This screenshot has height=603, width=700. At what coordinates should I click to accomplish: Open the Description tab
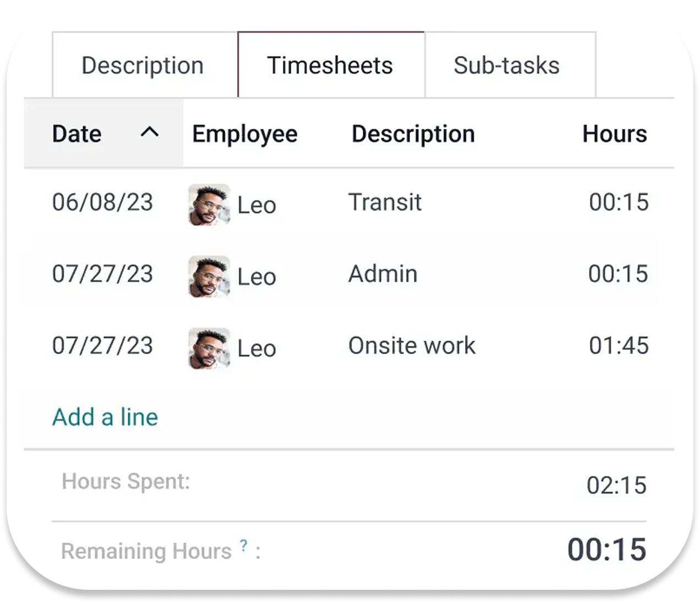(x=143, y=66)
